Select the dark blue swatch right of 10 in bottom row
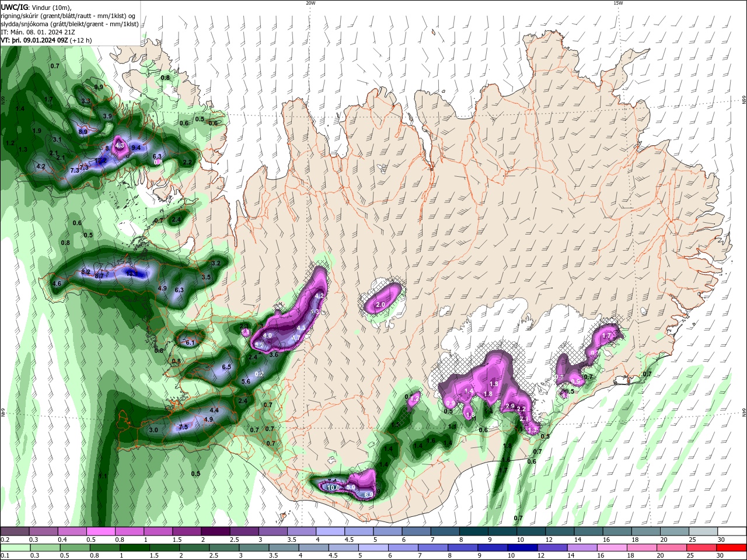The width and height of the screenshot is (747, 560). 523,547
